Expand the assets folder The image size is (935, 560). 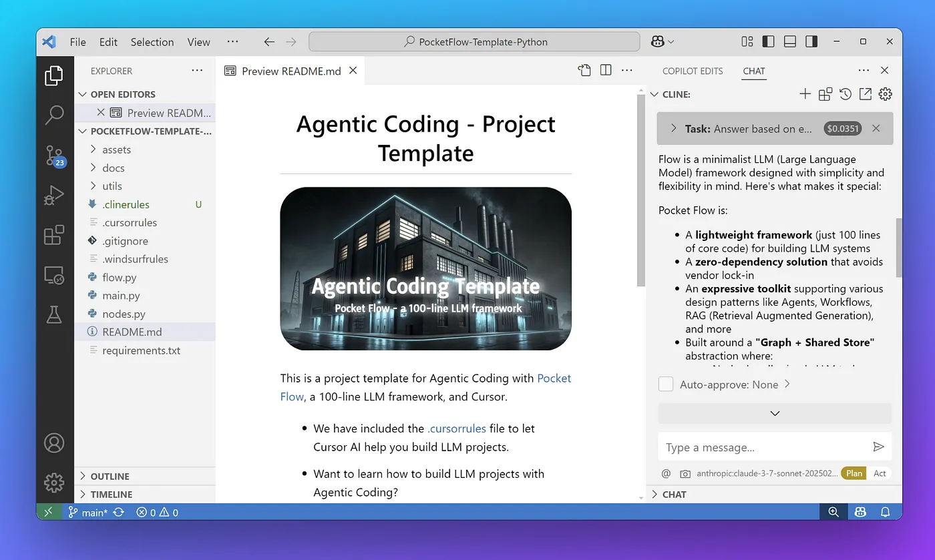click(145, 150)
